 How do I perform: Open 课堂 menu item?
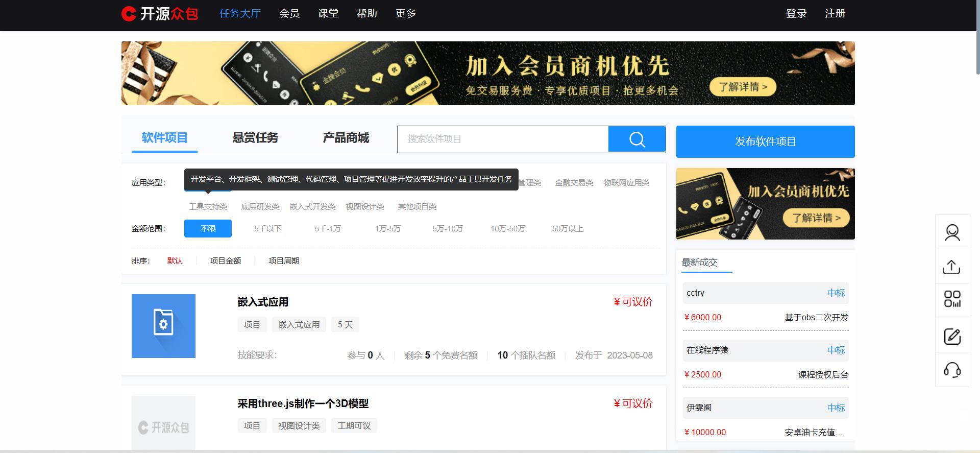(328, 14)
